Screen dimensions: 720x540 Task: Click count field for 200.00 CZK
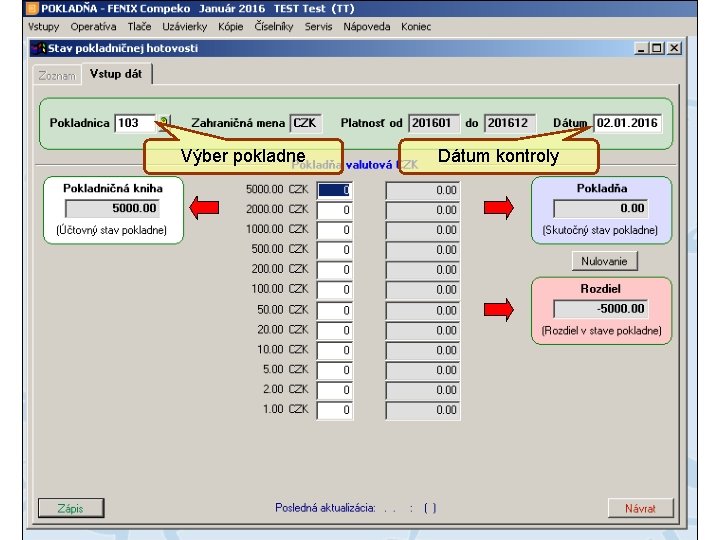(335, 270)
